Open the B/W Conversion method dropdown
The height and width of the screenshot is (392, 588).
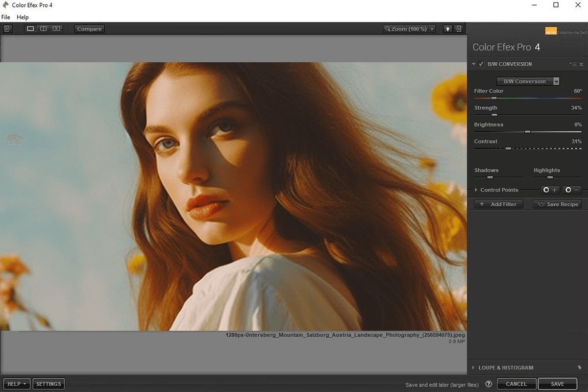[x=528, y=81]
